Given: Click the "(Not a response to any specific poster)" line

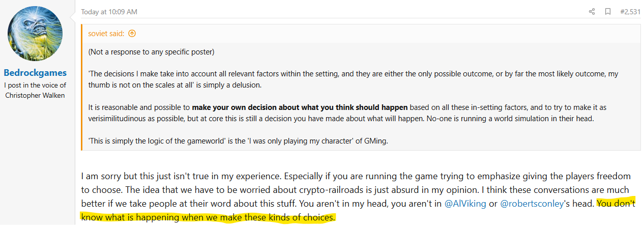Looking at the screenshot, I should coord(151,52).
